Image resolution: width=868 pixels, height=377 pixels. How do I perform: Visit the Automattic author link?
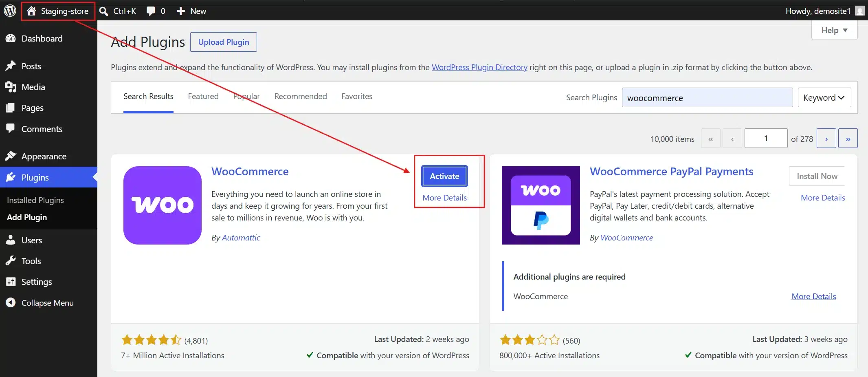(241, 238)
